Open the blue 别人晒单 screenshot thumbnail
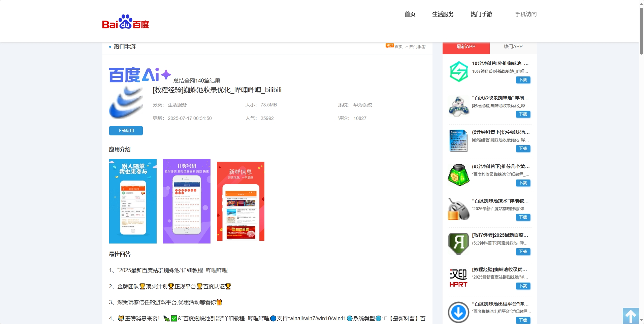 [133, 201]
